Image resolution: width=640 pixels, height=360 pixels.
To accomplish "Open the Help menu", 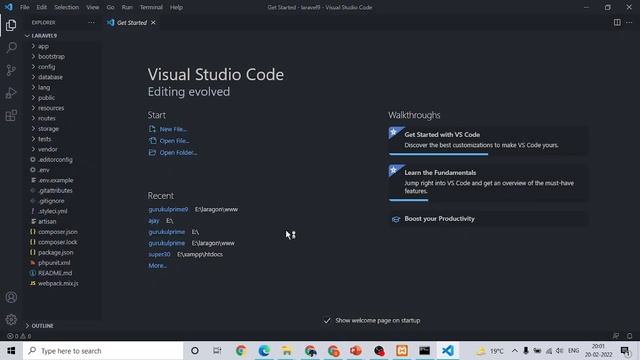I will tap(176, 7).
